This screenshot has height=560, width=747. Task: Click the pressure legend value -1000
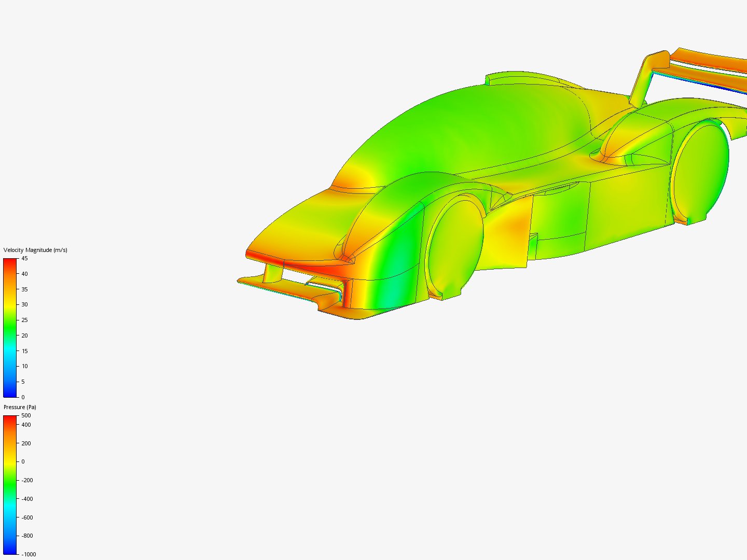click(29, 554)
